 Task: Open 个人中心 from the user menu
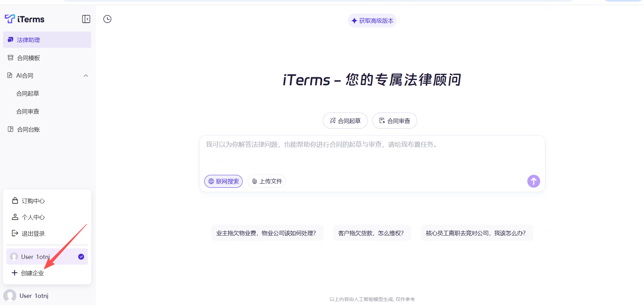(47, 217)
